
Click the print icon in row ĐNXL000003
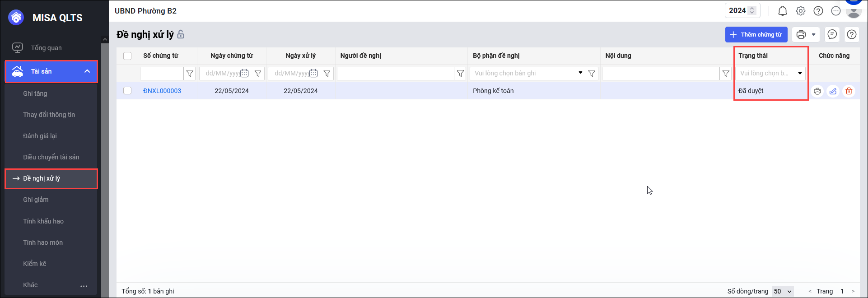point(817,91)
